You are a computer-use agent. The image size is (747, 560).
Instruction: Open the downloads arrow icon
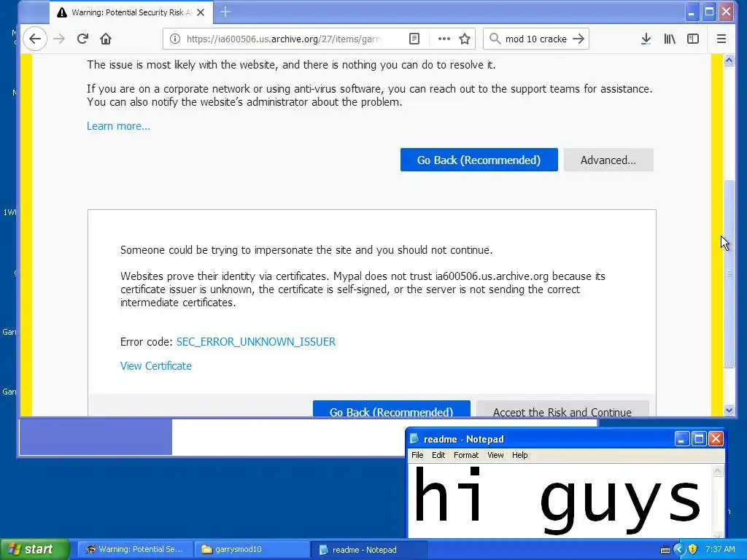pos(646,39)
